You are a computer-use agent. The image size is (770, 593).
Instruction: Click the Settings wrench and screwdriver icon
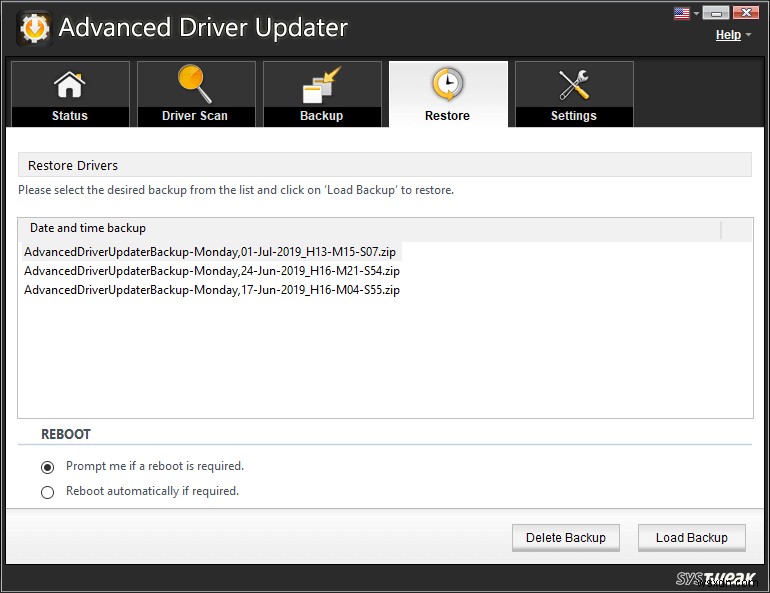pos(574,84)
